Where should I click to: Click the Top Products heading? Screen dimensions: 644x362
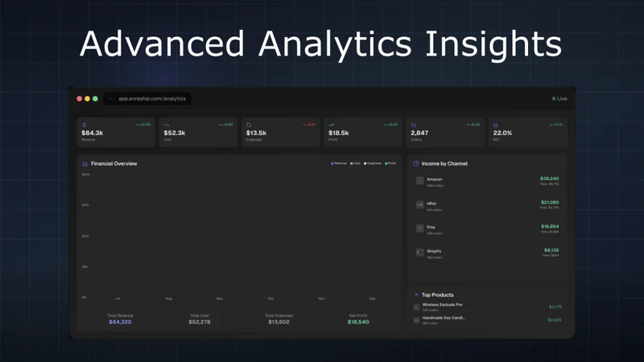[x=437, y=294]
